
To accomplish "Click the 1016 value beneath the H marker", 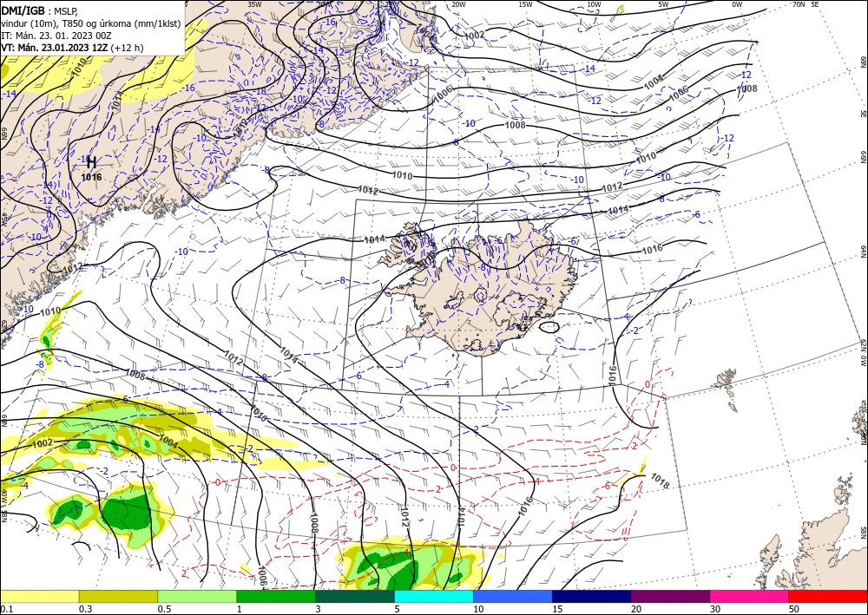I will pyautogui.click(x=91, y=177).
